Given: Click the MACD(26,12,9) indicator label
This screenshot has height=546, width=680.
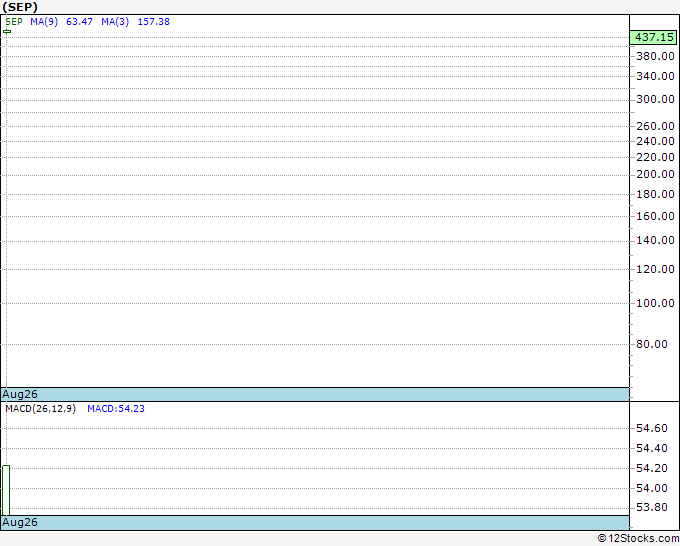Looking at the screenshot, I should (x=41, y=409).
